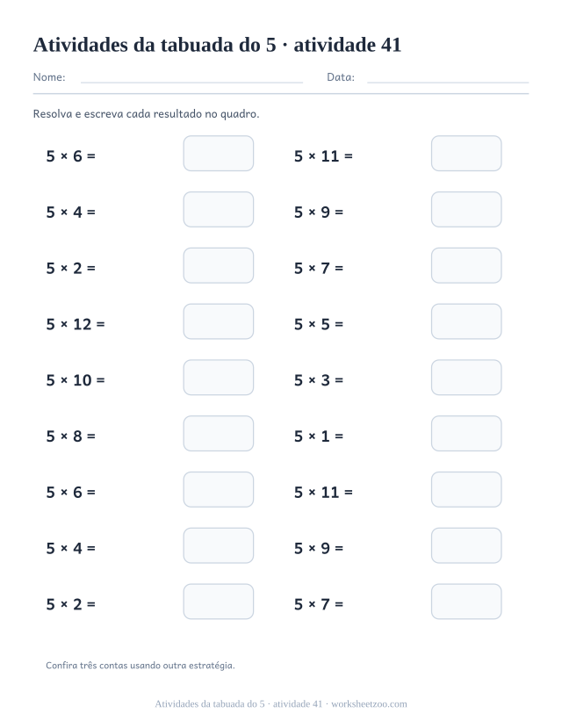Click the 'Data:' label
Screen dimensions: 562x728
tap(341, 77)
